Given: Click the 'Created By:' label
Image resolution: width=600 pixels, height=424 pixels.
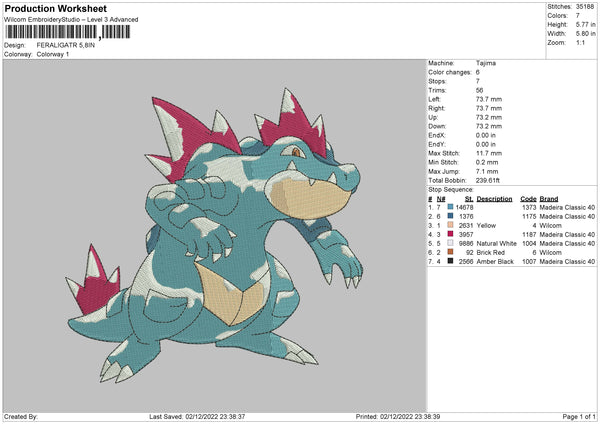Looking at the screenshot, I should [x=21, y=416].
